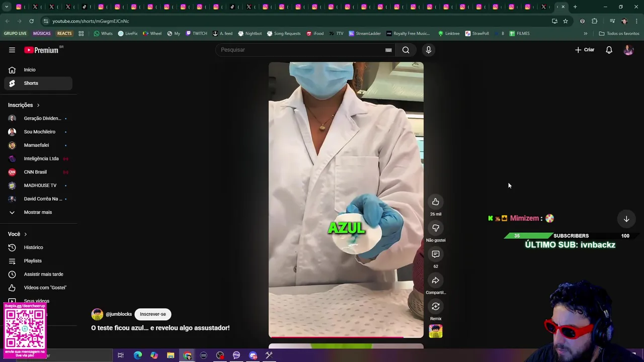Open new browser tab with plus
644x362 pixels.
click(x=575, y=7)
